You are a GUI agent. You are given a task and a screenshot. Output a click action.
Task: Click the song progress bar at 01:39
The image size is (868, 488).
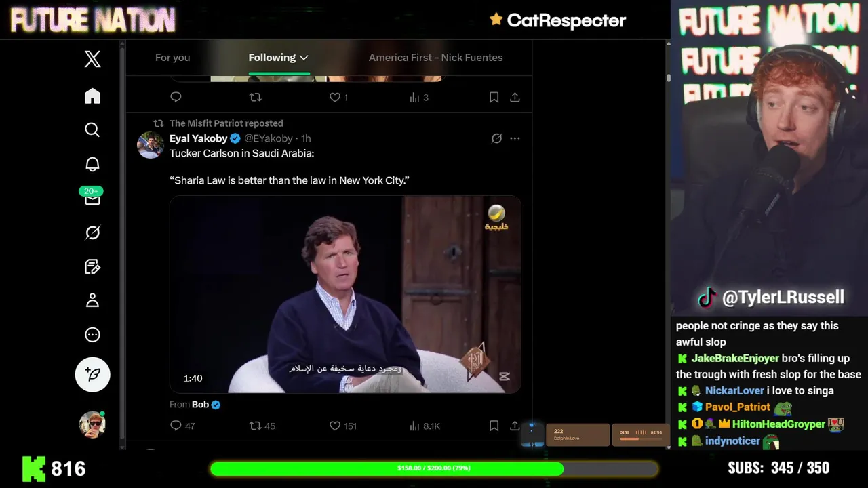pyautogui.click(x=640, y=439)
